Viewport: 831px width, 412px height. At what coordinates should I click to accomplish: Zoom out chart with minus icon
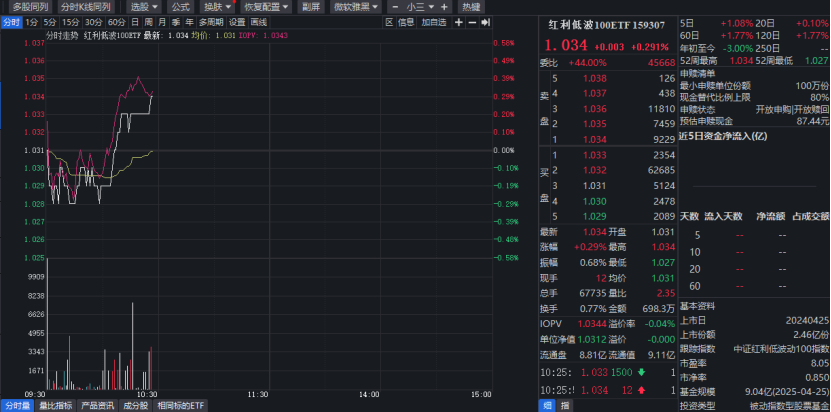coord(472,22)
